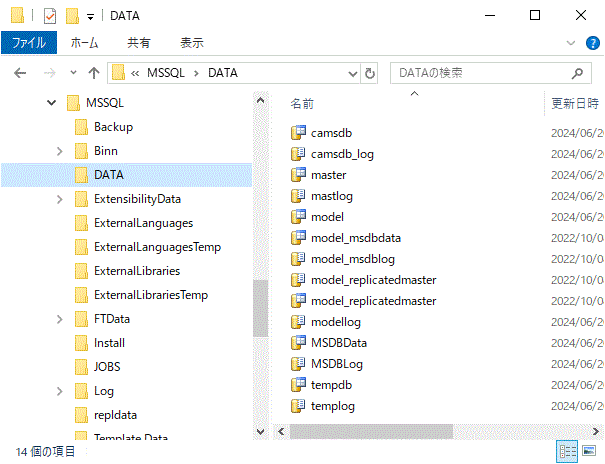This screenshot has height=464, width=605.
Task: Expand the ribbon with the chevron
Action: [571, 43]
